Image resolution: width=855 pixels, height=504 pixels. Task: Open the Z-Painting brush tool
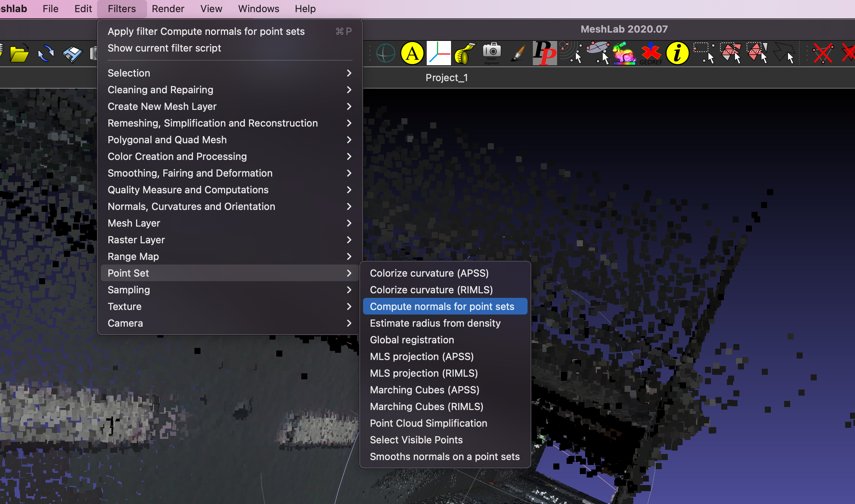click(517, 53)
